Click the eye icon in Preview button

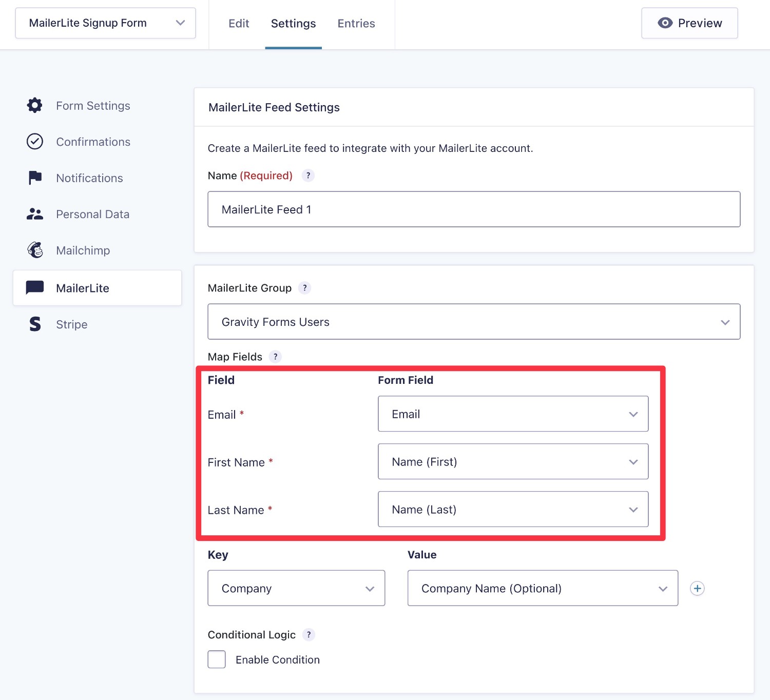point(665,23)
